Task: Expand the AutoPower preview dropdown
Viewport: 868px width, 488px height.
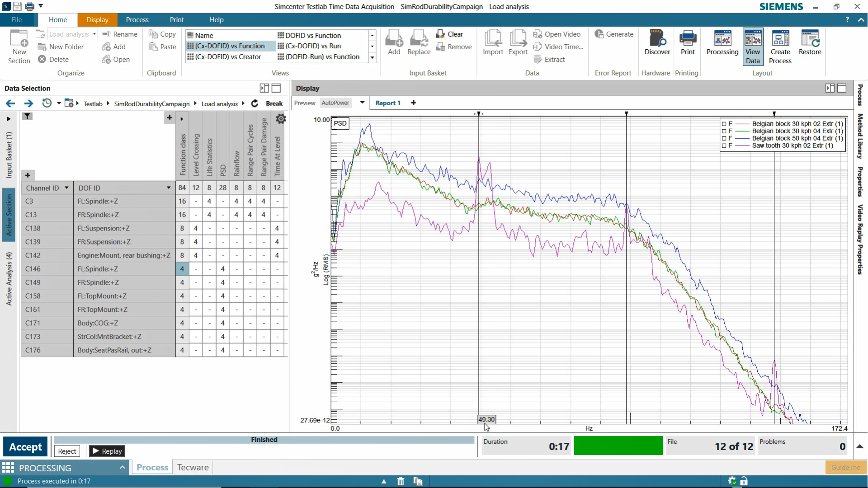Action: tap(362, 103)
